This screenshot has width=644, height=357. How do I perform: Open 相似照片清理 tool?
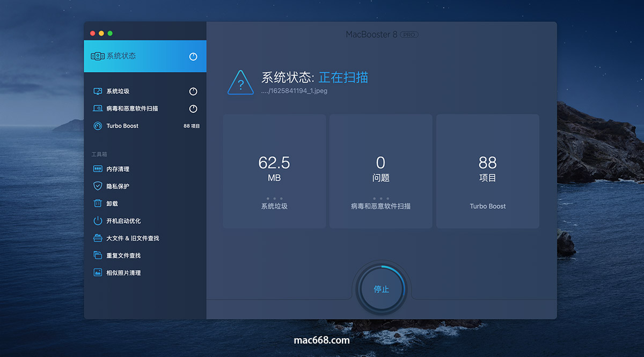click(x=145, y=273)
